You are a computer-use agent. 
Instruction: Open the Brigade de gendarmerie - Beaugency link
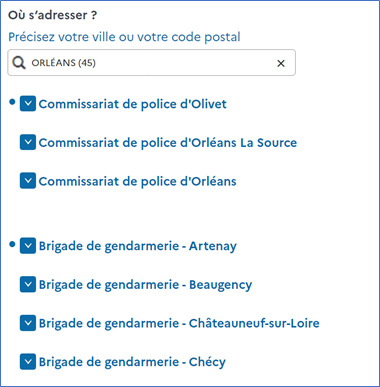click(145, 285)
